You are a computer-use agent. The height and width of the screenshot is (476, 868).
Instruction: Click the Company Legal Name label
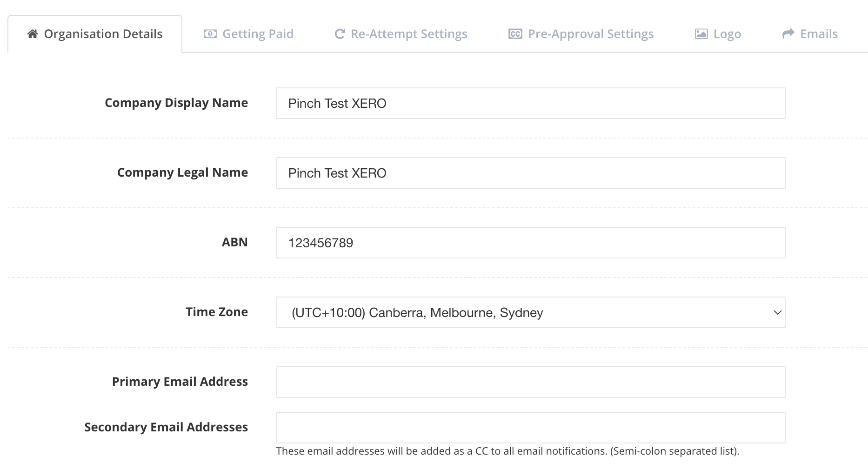(x=182, y=172)
